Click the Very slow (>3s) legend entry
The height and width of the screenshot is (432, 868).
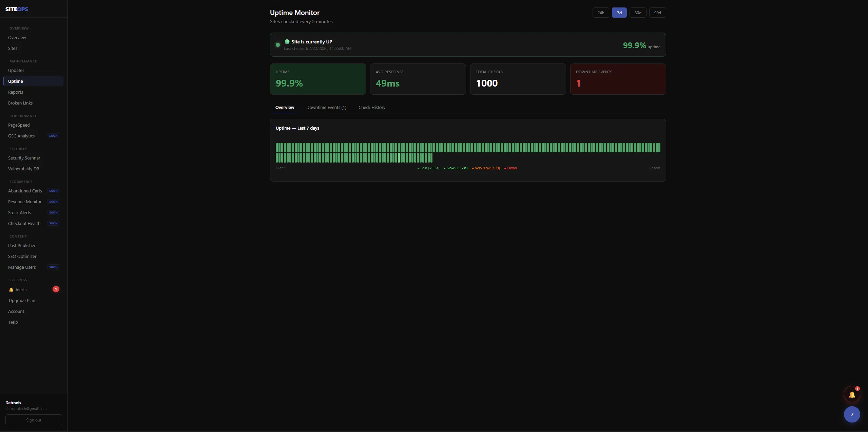click(486, 168)
